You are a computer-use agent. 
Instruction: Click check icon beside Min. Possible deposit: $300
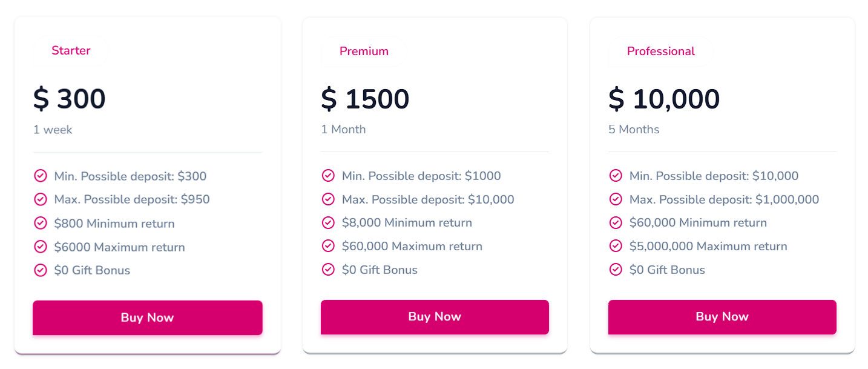point(41,176)
